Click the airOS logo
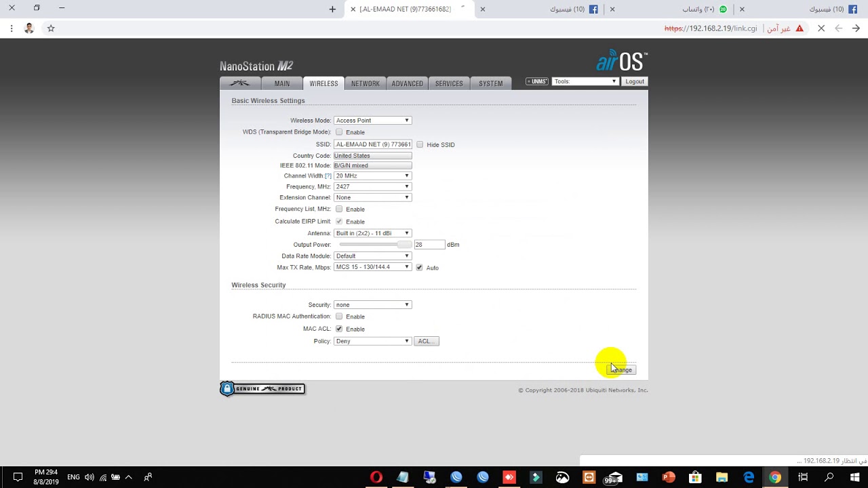 coord(622,60)
